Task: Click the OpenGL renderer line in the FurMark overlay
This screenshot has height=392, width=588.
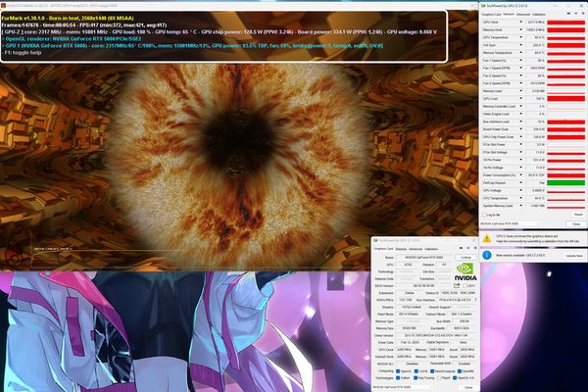Action: pos(72,38)
